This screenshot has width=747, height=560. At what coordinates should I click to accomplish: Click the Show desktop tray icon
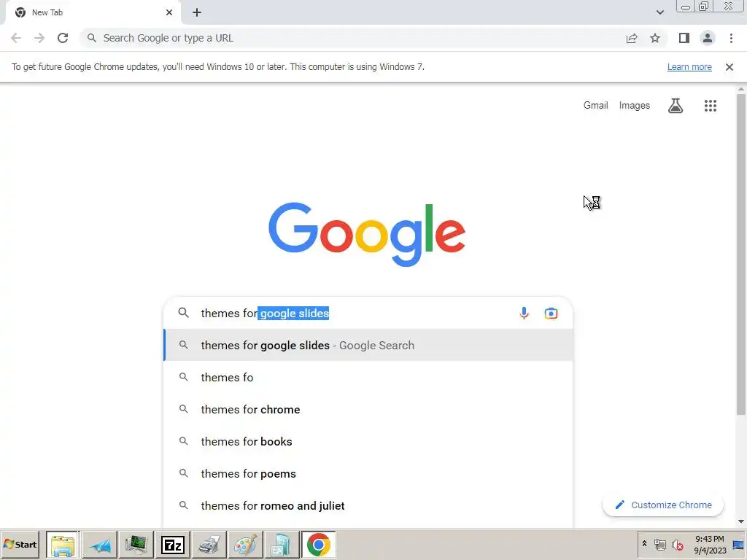click(x=739, y=544)
